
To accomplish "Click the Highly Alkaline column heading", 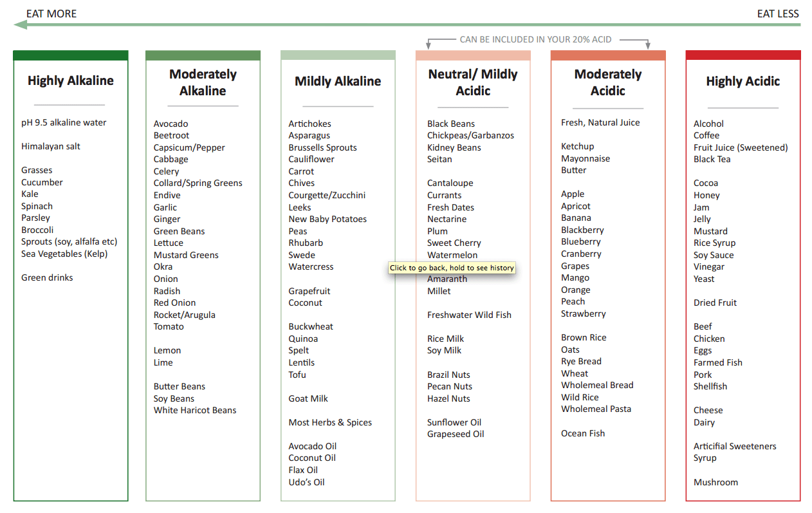I will (71, 80).
